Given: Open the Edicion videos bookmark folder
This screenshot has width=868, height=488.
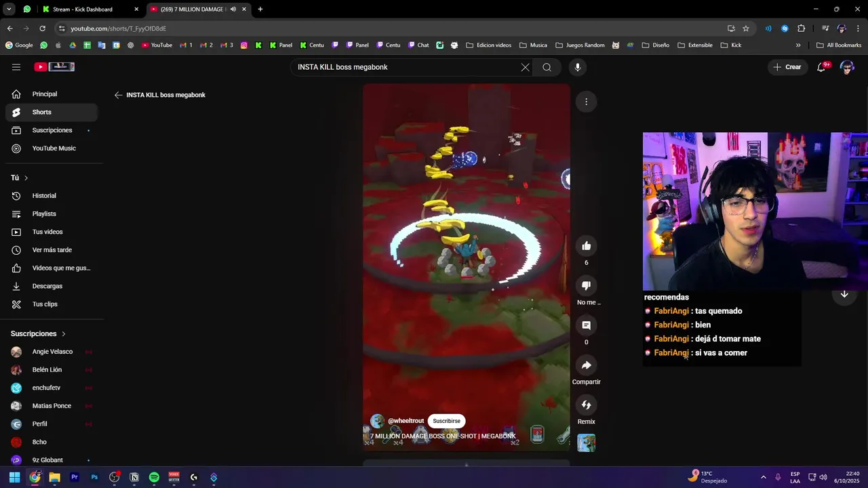Looking at the screenshot, I should tap(488, 45).
